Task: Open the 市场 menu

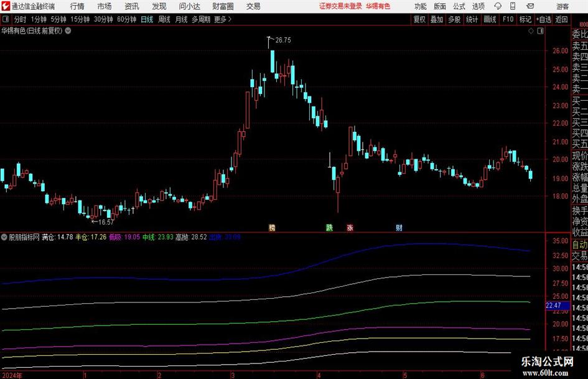Action: pyautogui.click(x=105, y=6)
